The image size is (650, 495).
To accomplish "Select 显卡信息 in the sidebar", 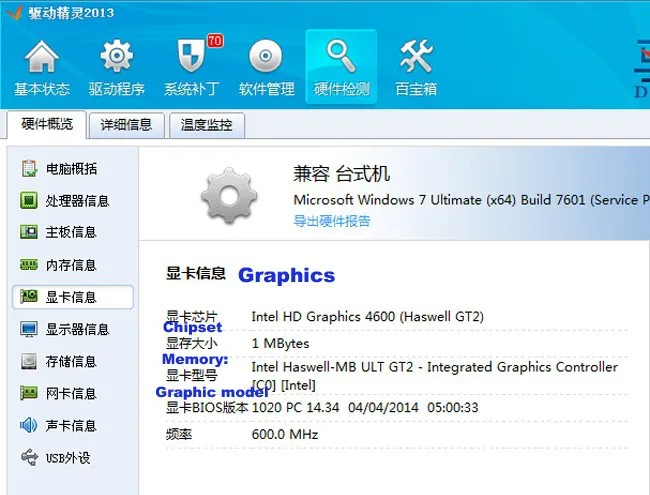I will tap(73, 297).
